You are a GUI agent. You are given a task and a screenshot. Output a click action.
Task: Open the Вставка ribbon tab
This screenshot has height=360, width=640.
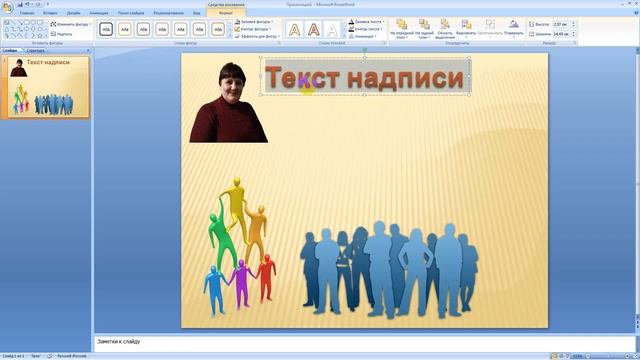point(50,13)
